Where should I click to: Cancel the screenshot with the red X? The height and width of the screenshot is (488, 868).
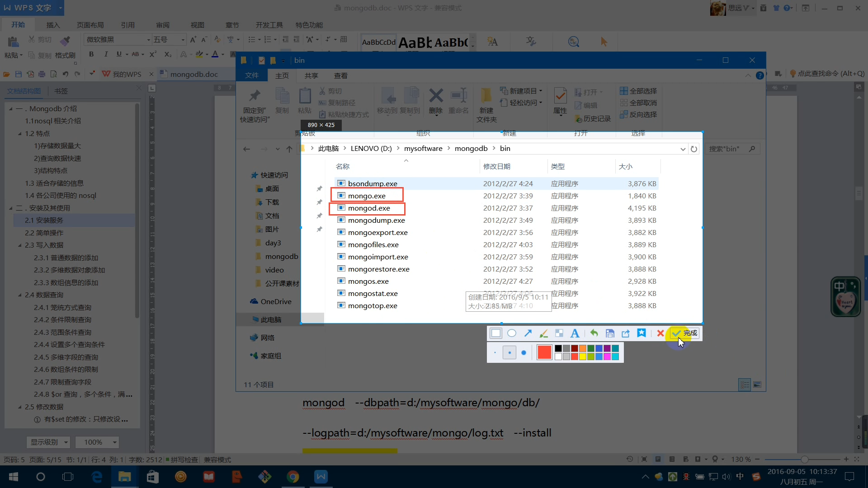point(660,333)
